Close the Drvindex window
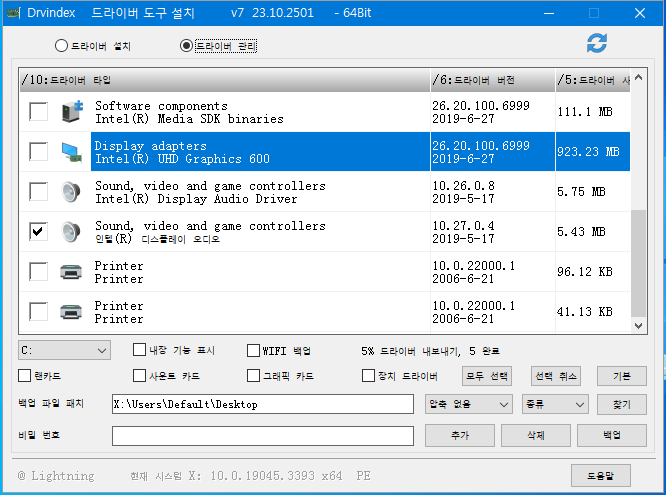The width and height of the screenshot is (666, 495). [x=640, y=13]
